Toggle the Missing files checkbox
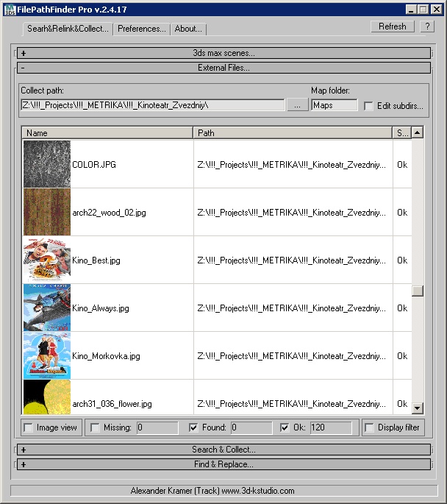 coord(95,427)
